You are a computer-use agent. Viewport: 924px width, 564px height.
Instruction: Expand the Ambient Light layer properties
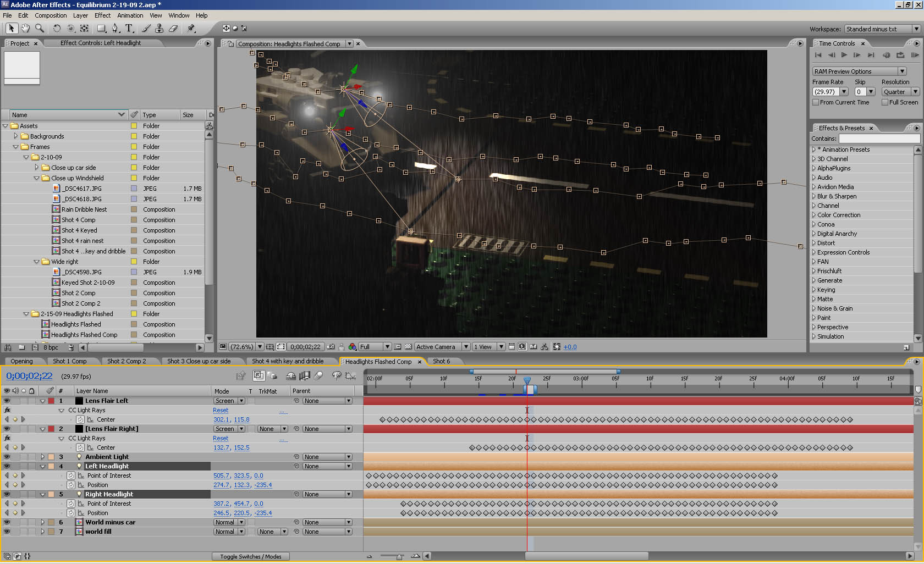pos(42,457)
